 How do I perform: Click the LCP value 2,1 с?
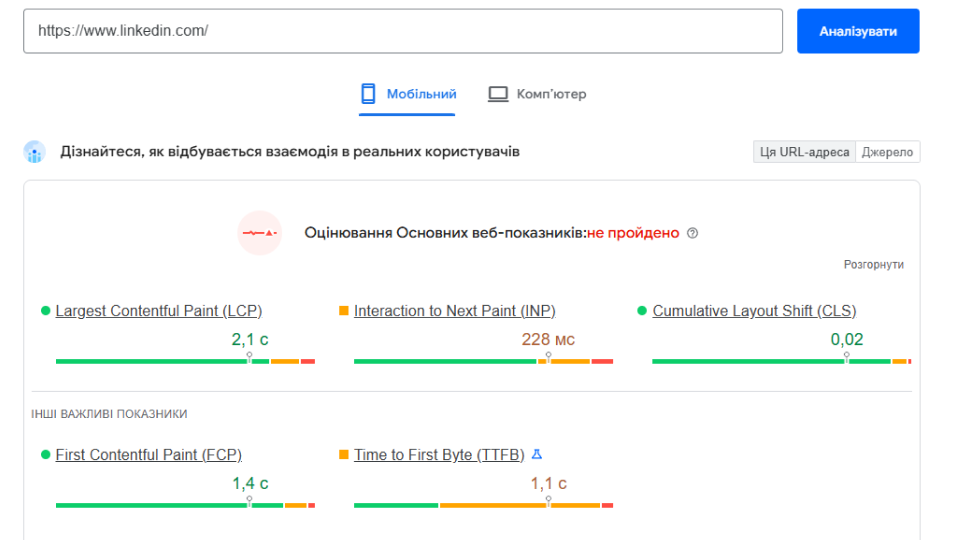(250, 339)
